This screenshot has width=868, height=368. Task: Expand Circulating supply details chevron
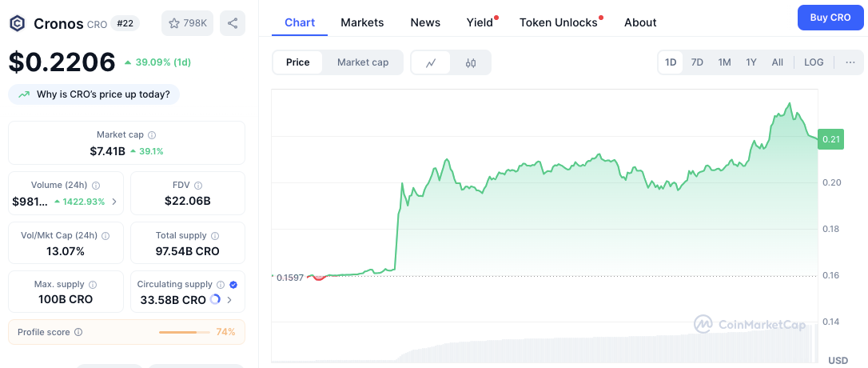click(229, 300)
